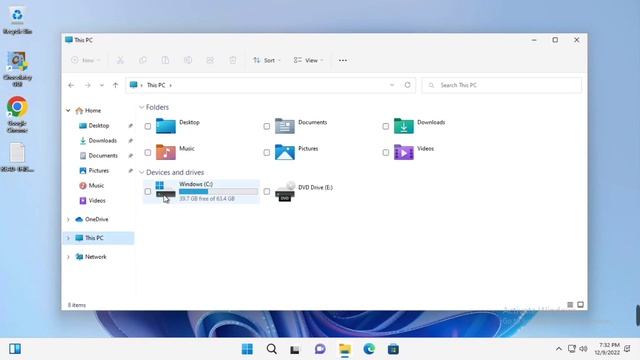Tick the Downloads folder checkbox
This screenshot has height=360, width=640.
(x=386, y=127)
